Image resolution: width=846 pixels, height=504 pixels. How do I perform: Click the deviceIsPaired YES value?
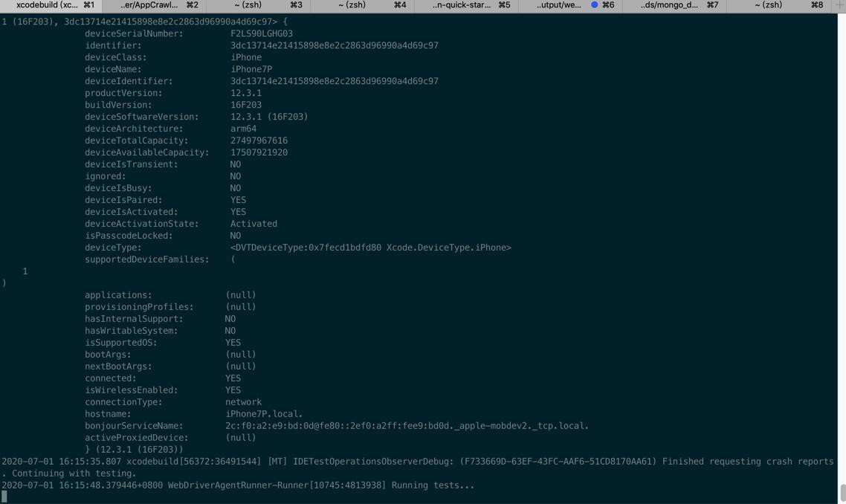click(238, 200)
